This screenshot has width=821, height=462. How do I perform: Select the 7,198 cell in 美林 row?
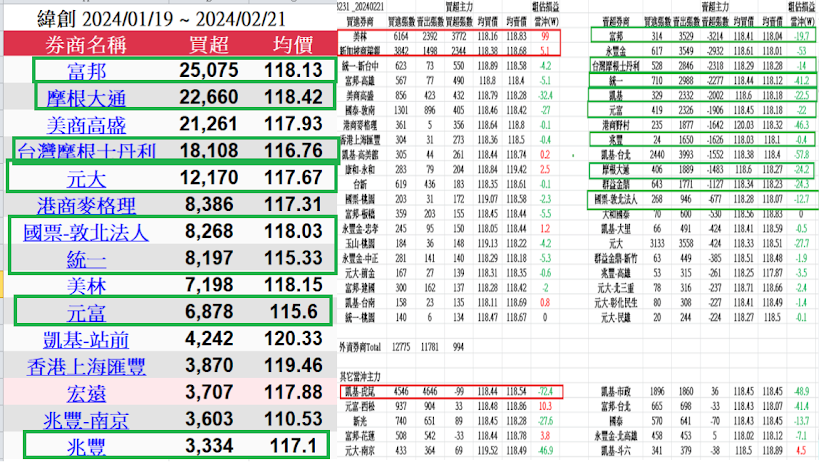[x=209, y=285]
